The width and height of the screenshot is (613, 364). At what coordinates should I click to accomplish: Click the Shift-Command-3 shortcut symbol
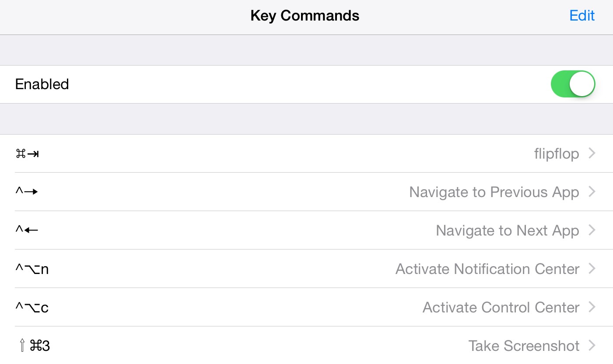pos(33,346)
